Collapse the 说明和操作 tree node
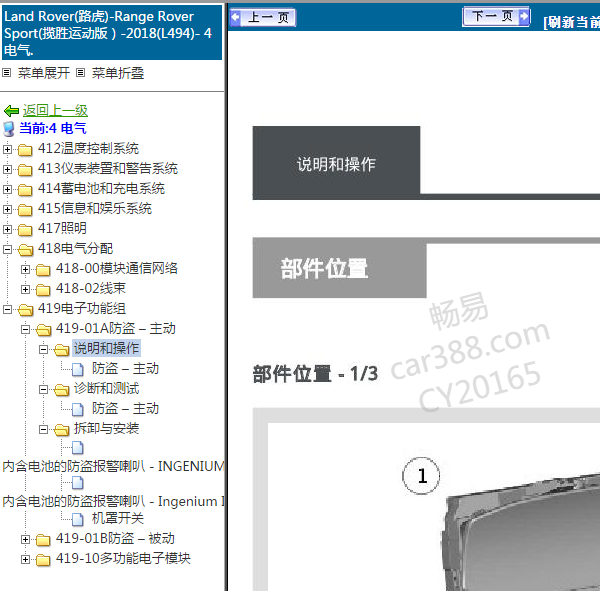 point(43,349)
